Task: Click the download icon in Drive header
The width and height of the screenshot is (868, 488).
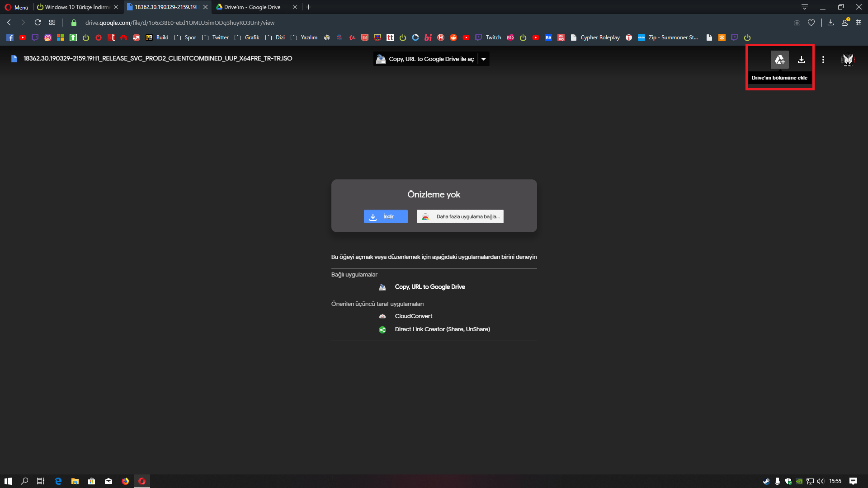Action: pos(801,60)
